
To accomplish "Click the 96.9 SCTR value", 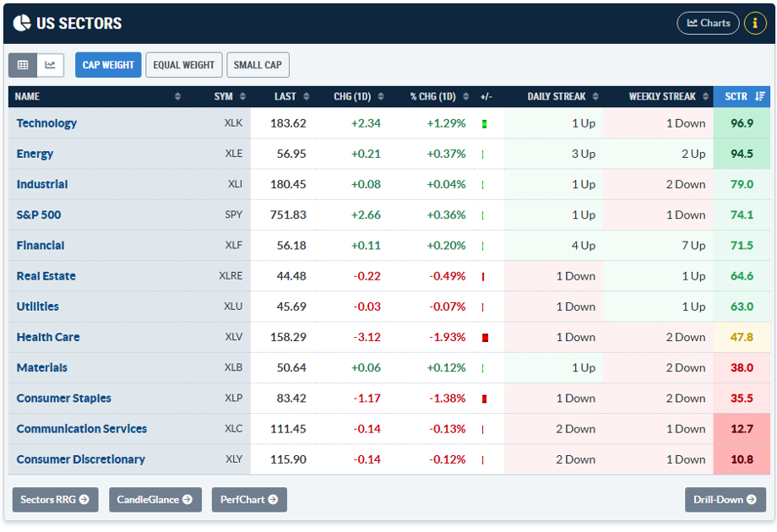I will pos(742,123).
